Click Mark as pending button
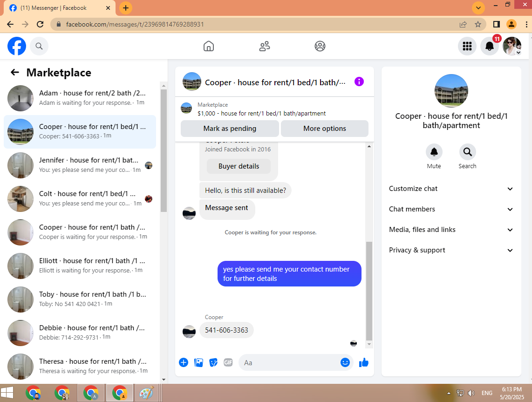The image size is (532, 402). tap(230, 129)
